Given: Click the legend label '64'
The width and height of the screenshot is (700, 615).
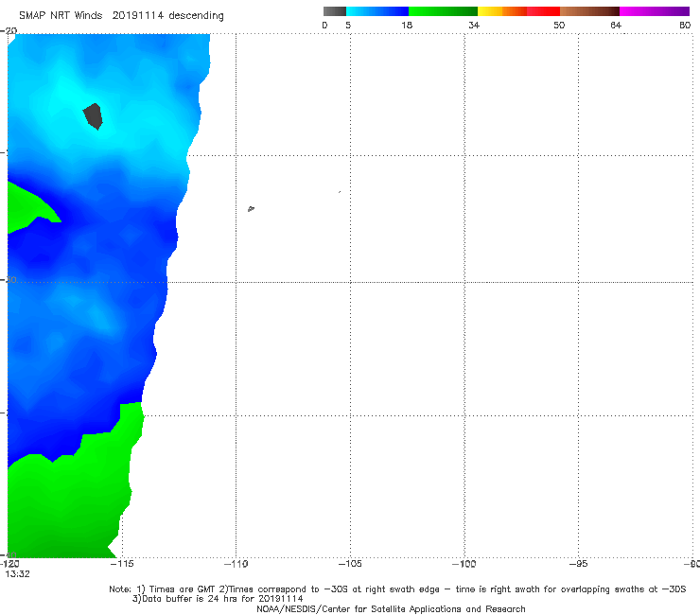Looking at the screenshot, I should pos(616,26).
